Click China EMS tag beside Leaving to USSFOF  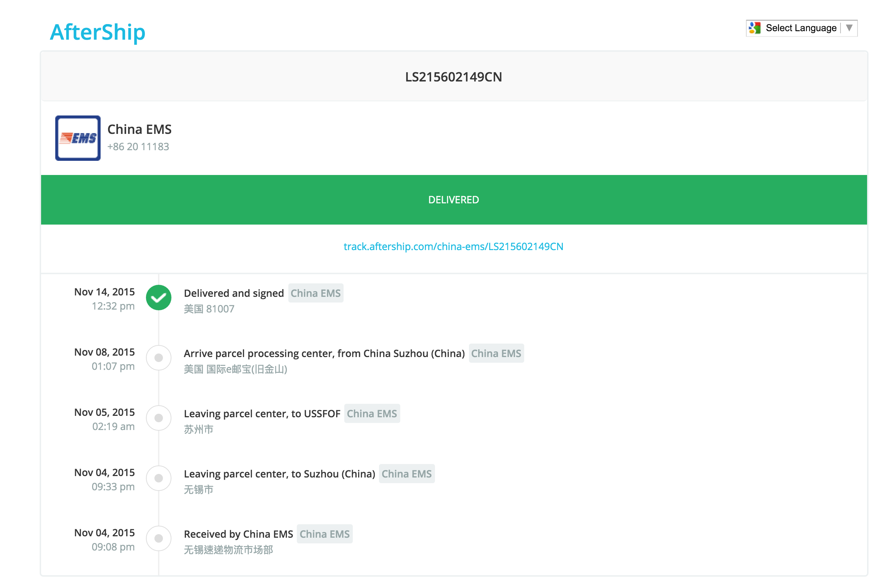[372, 414]
